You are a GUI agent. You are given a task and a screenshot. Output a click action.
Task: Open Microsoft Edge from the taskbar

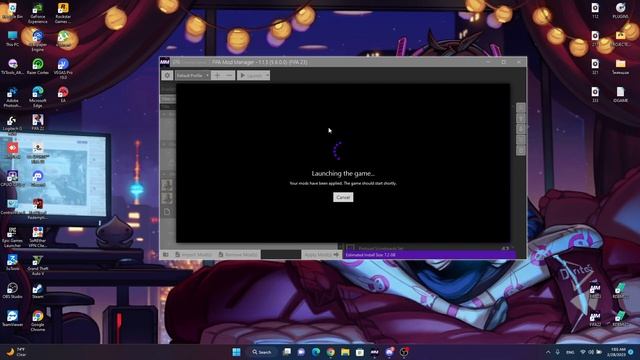point(316,352)
